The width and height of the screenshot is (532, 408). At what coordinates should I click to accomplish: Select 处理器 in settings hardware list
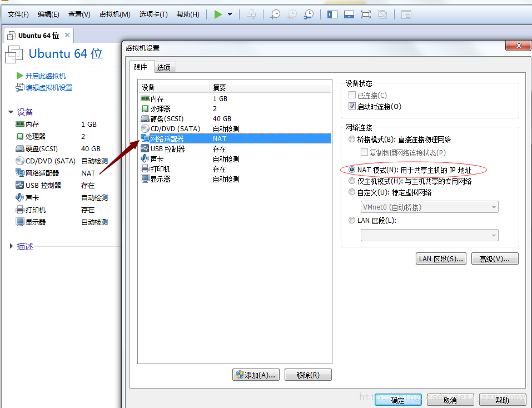[x=235, y=108]
